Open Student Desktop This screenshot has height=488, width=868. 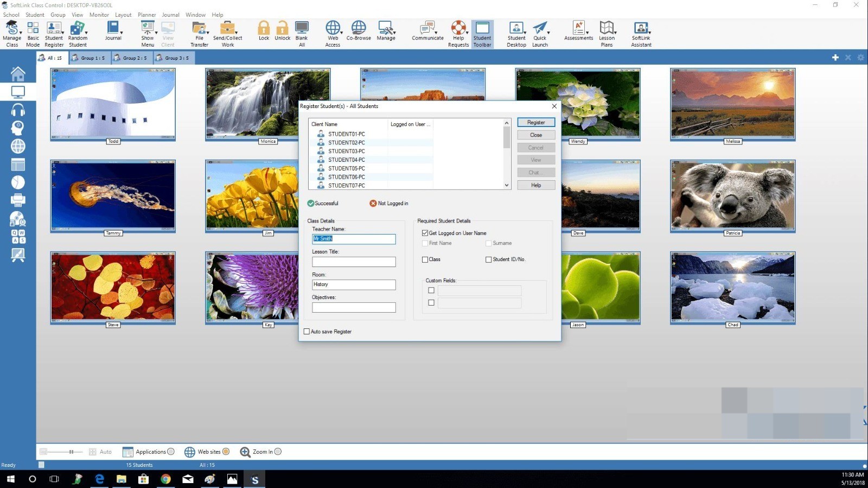(x=516, y=34)
